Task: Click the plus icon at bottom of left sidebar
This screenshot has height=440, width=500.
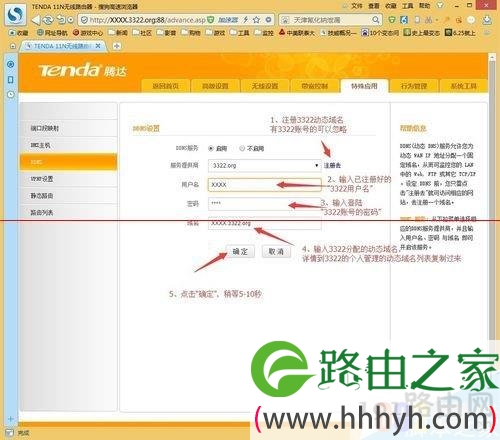Action: click(x=10, y=419)
